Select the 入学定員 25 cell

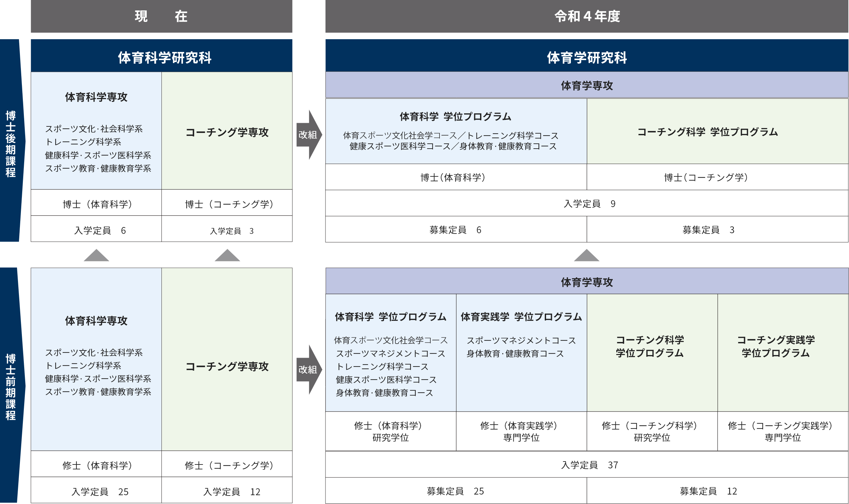point(96,490)
